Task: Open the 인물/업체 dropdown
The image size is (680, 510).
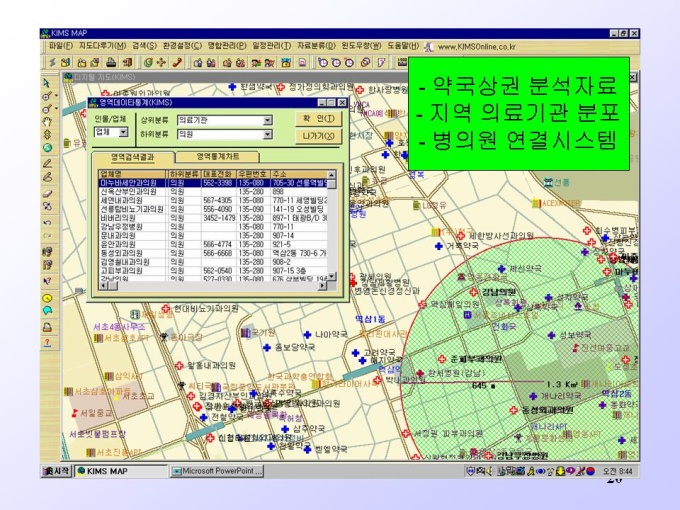Action: click(x=124, y=132)
